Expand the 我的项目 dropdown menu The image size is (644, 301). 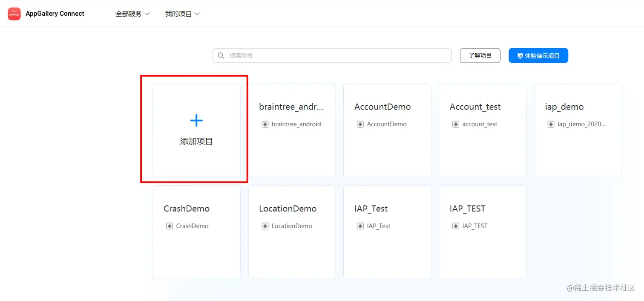pyautogui.click(x=183, y=14)
